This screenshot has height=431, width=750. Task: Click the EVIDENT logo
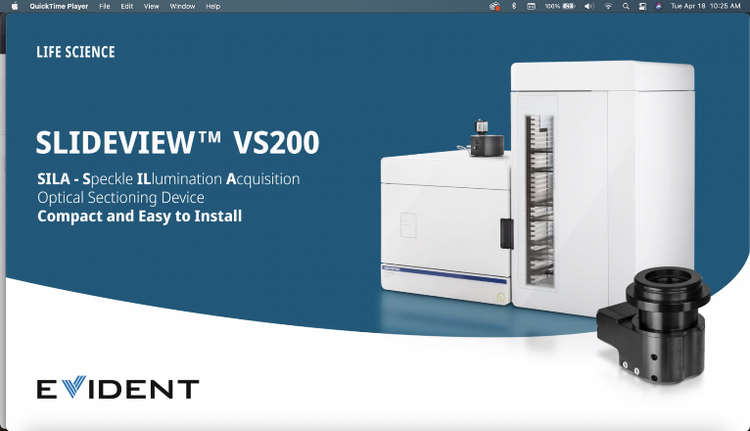click(x=118, y=389)
